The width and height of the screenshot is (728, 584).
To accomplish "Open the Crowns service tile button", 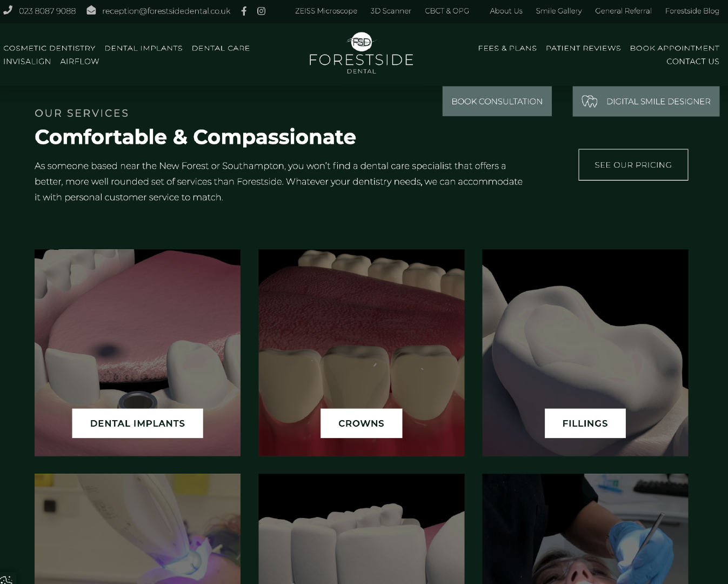I will click(361, 423).
